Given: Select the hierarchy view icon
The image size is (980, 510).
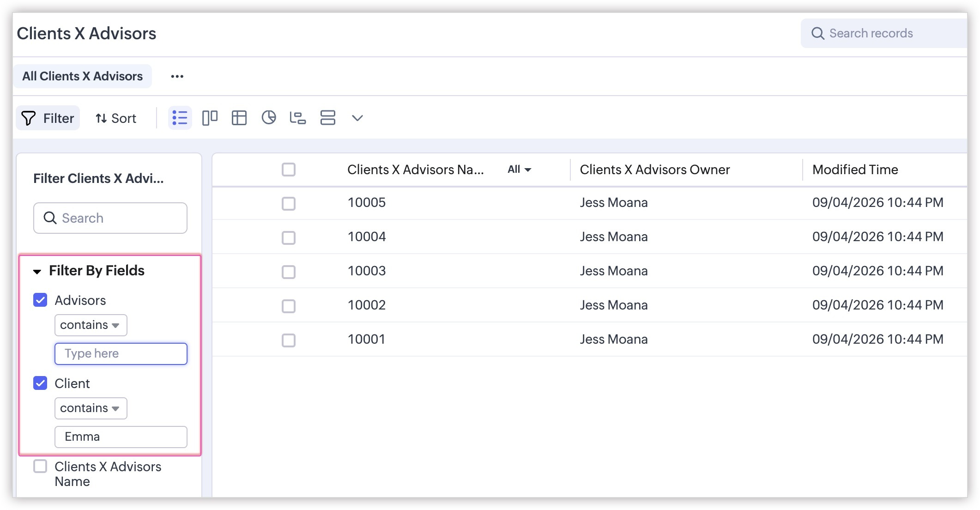Looking at the screenshot, I should tap(298, 118).
